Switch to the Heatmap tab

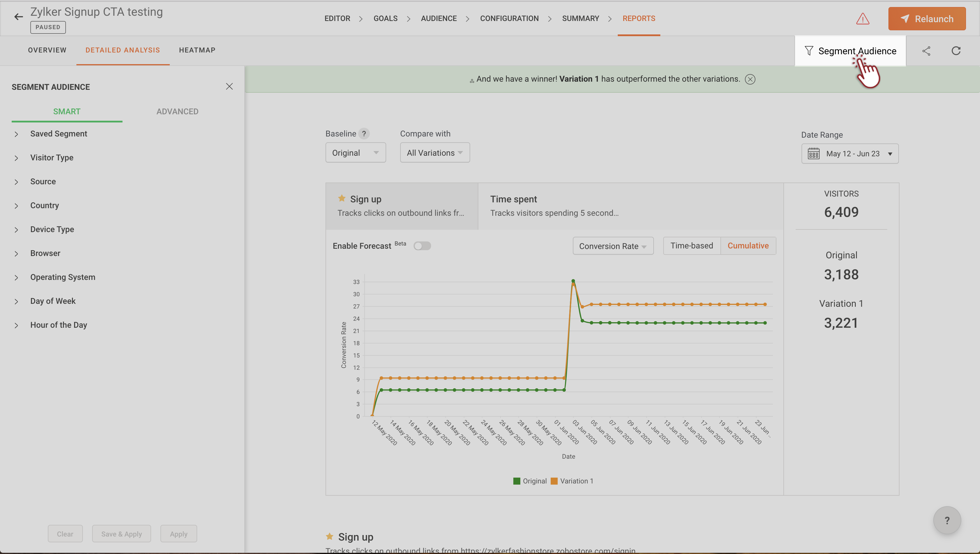(x=197, y=50)
